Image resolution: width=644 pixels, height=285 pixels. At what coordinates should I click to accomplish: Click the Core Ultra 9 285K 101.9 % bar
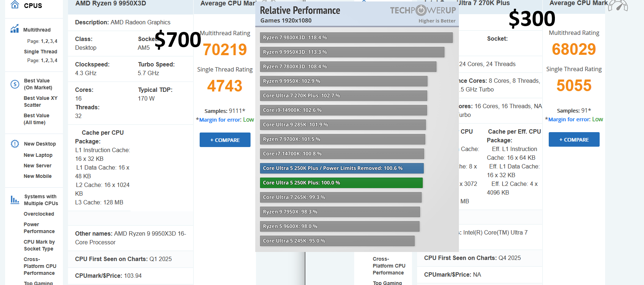pos(343,125)
